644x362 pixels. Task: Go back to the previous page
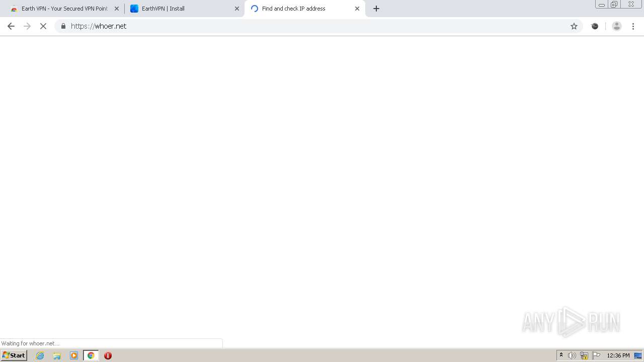tap(11, 26)
